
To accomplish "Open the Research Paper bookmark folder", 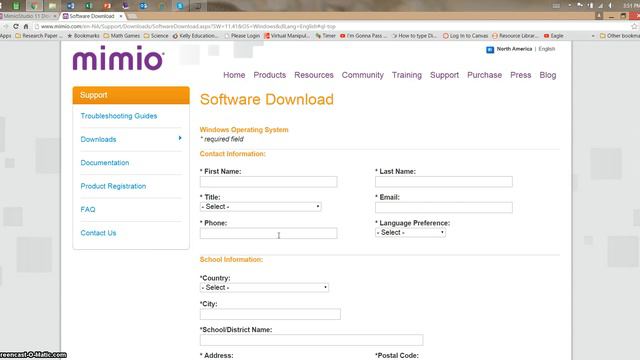I will click(x=39, y=36).
